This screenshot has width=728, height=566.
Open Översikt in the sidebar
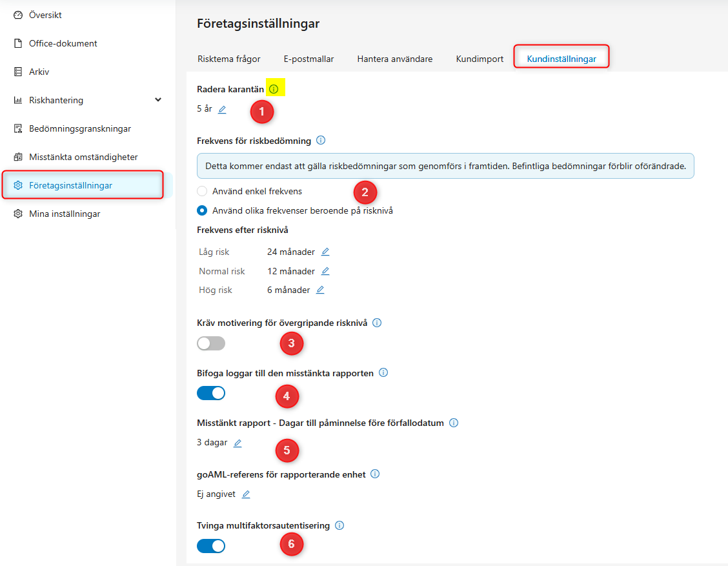[x=45, y=15]
